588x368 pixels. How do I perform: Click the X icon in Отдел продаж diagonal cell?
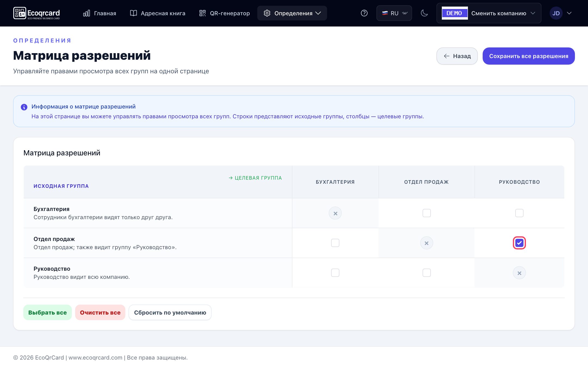[427, 243]
